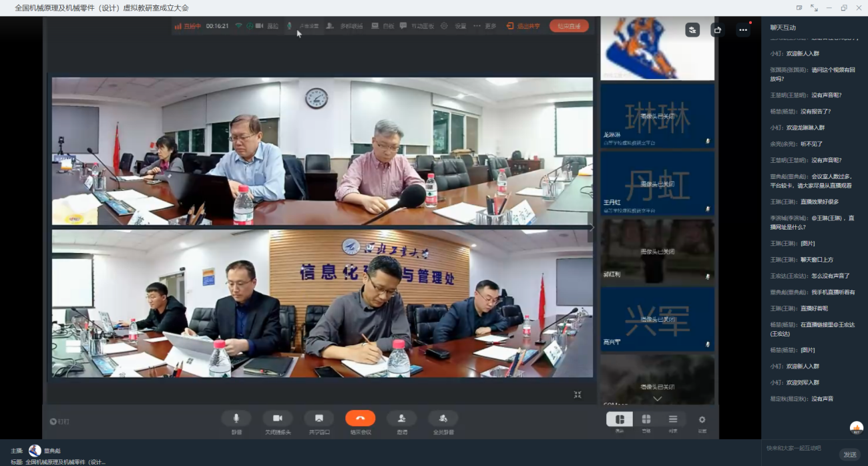
Task: Click the red end live stream button
Action: click(569, 26)
